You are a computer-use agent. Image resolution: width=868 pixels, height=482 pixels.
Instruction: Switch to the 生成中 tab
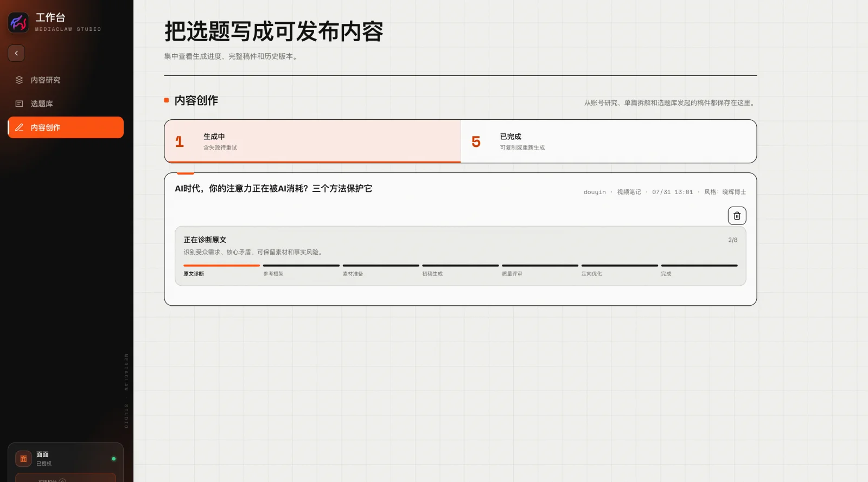point(312,141)
